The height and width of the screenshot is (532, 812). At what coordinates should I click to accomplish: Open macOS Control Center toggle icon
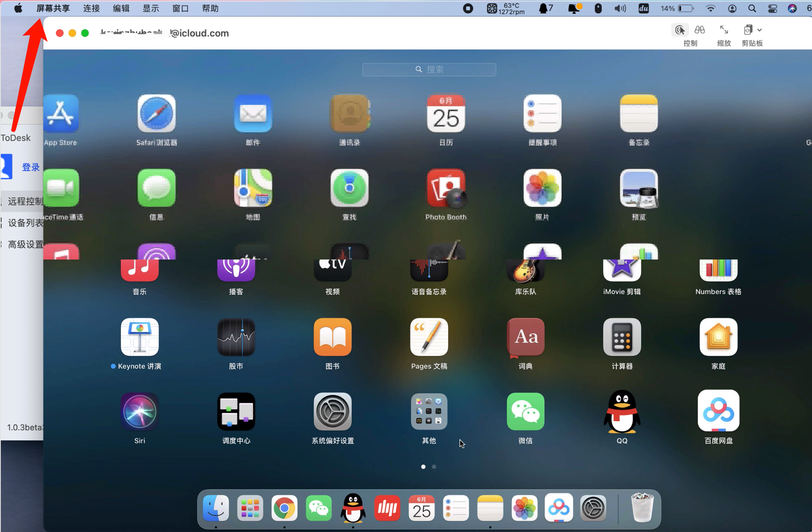pyautogui.click(x=773, y=9)
